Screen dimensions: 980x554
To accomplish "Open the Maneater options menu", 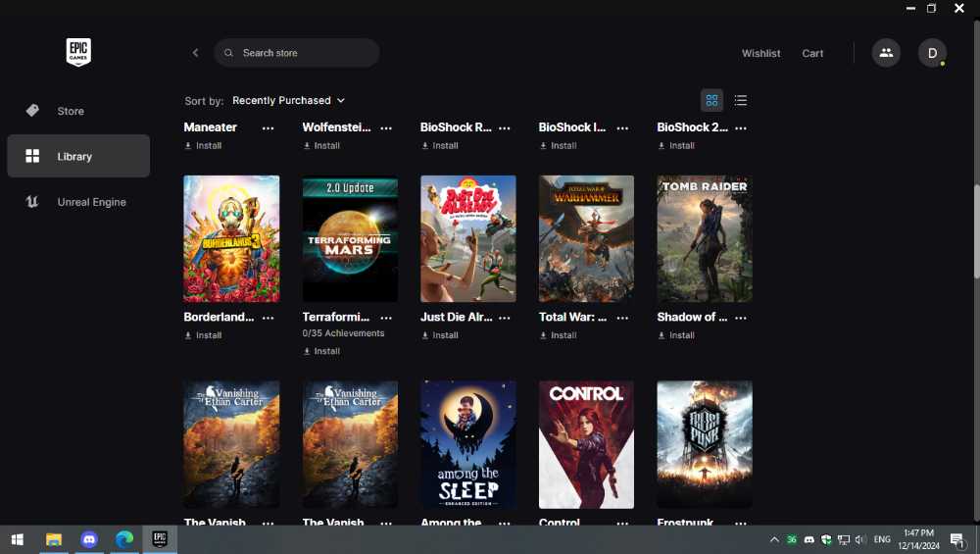I will pos(268,127).
